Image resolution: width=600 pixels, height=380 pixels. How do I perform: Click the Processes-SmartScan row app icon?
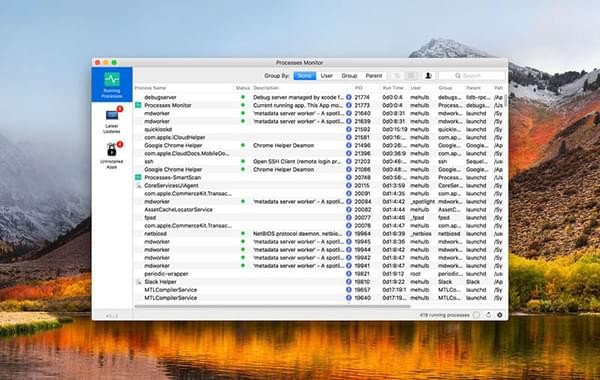point(139,178)
